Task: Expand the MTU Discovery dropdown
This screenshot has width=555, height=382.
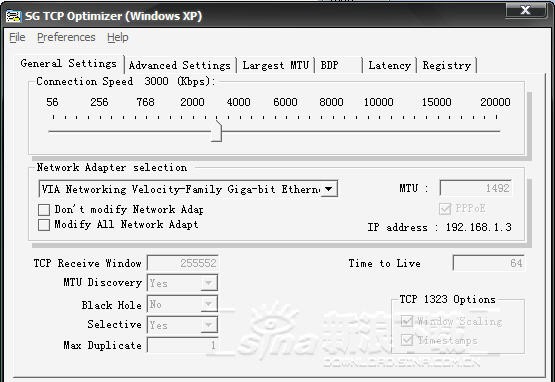Action: [x=209, y=283]
